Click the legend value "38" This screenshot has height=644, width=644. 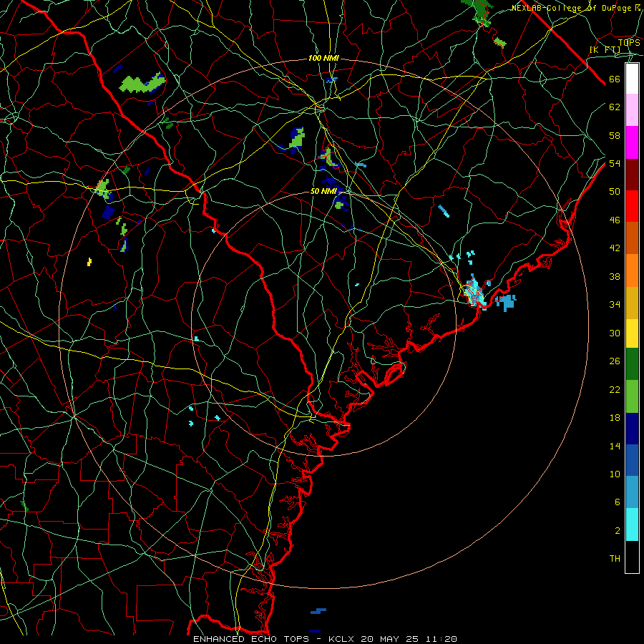615,276
